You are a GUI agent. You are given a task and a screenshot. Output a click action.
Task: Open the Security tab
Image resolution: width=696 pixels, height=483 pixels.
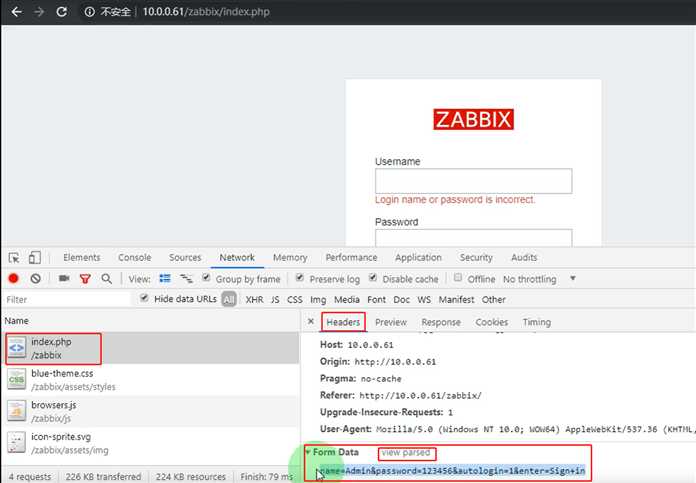coord(476,257)
